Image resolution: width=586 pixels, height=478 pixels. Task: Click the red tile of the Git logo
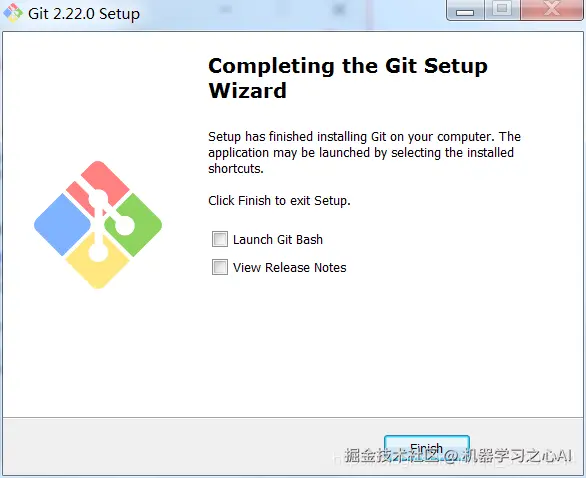[99, 185]
